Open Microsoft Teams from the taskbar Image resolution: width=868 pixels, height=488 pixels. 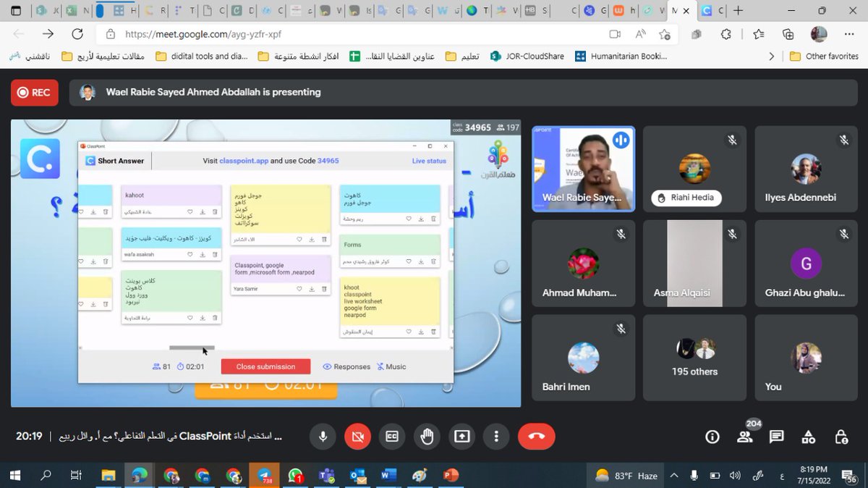click(x=326, y=476)
